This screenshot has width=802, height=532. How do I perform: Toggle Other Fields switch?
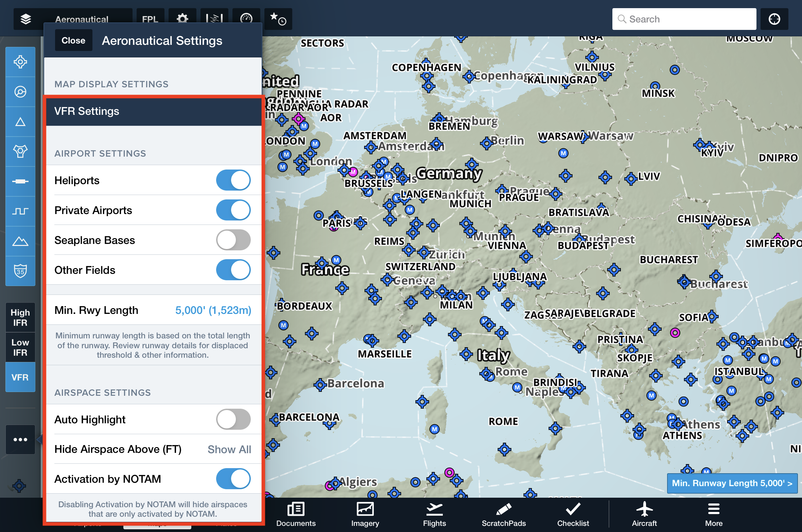(x=233, y=270)
